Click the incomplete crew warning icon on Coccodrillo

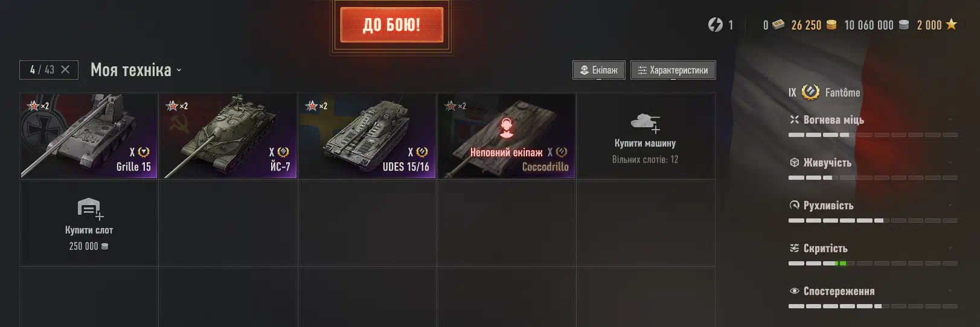pyautogui.click(x=507, y=128)
